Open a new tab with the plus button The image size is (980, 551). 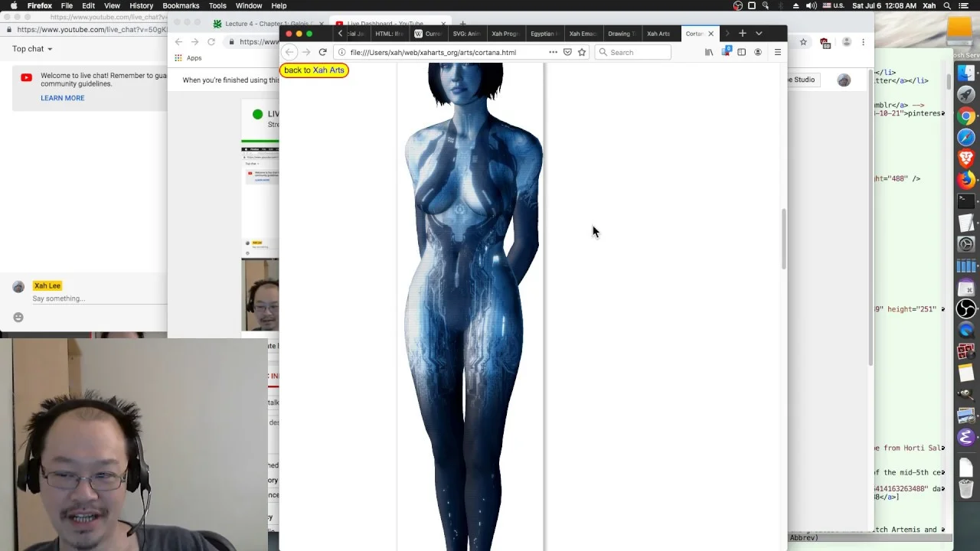pos(742,34)
